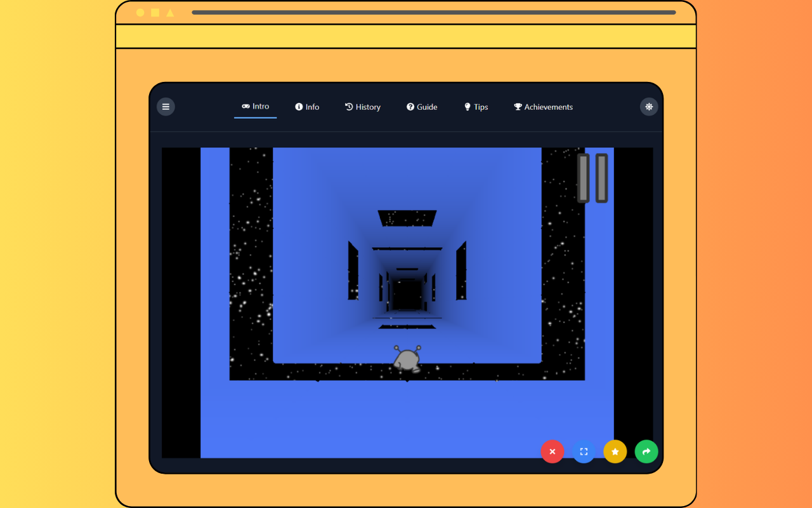
Task: Click the alien character in the tunnel
Action: point(407,360)
